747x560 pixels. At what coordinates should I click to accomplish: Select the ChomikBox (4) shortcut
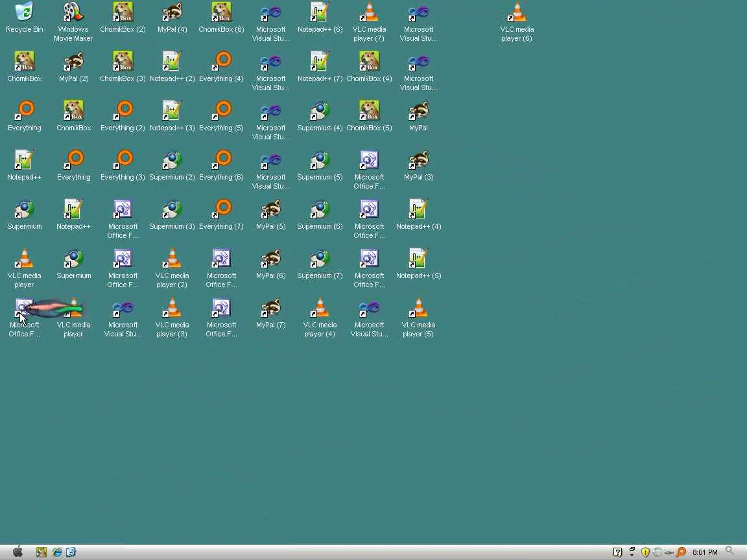point(369,67)
